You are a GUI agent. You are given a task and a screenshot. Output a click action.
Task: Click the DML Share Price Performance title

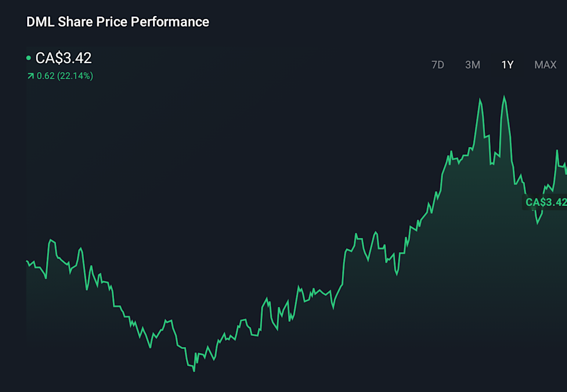coord(117,22)
